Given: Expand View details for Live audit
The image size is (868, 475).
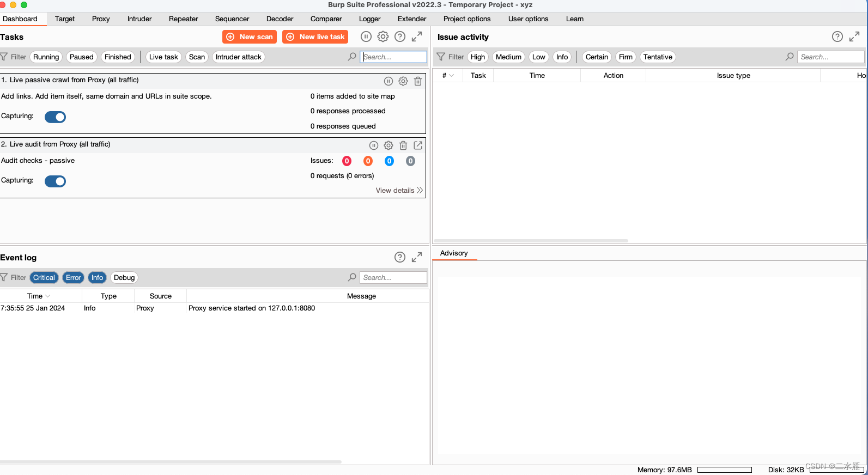Looking at the screenshot, I should [399, 190].
